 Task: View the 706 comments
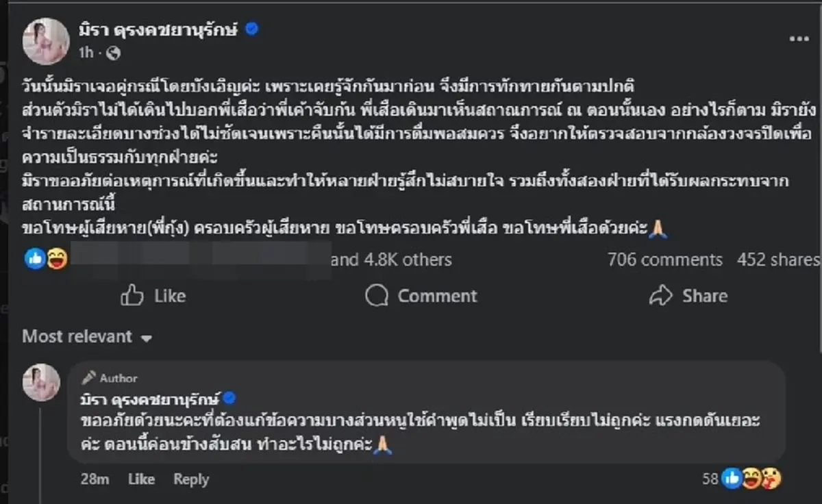pyautogui.click(x=664, y=260)
